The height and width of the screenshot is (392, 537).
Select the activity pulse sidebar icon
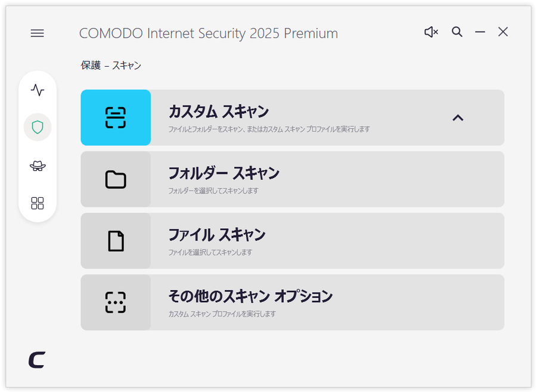coord(38,90)
